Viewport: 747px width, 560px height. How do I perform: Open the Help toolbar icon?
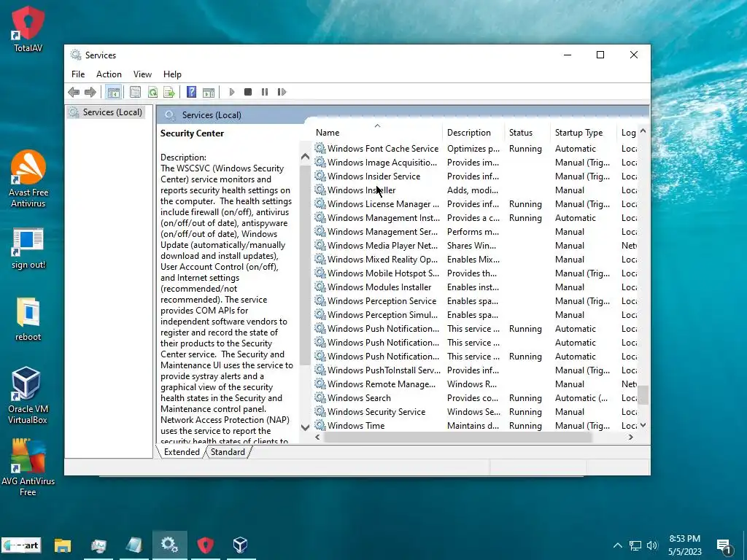192,92
